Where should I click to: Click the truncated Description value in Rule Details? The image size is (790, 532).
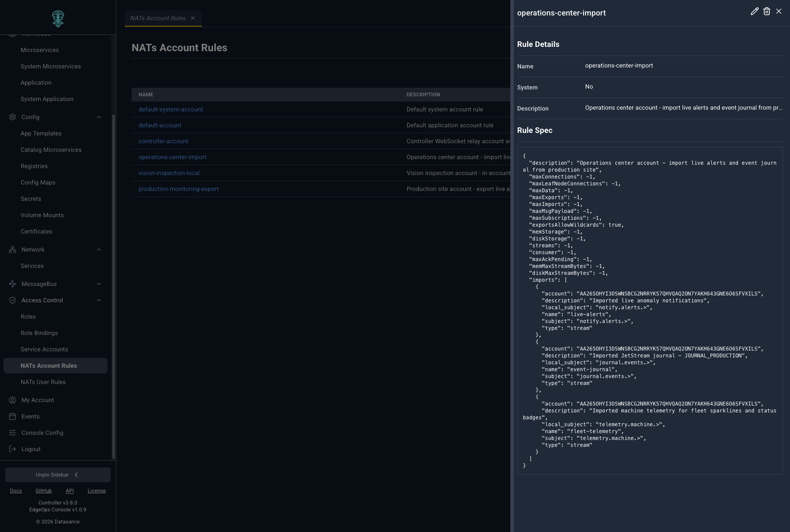coord(684,108)
